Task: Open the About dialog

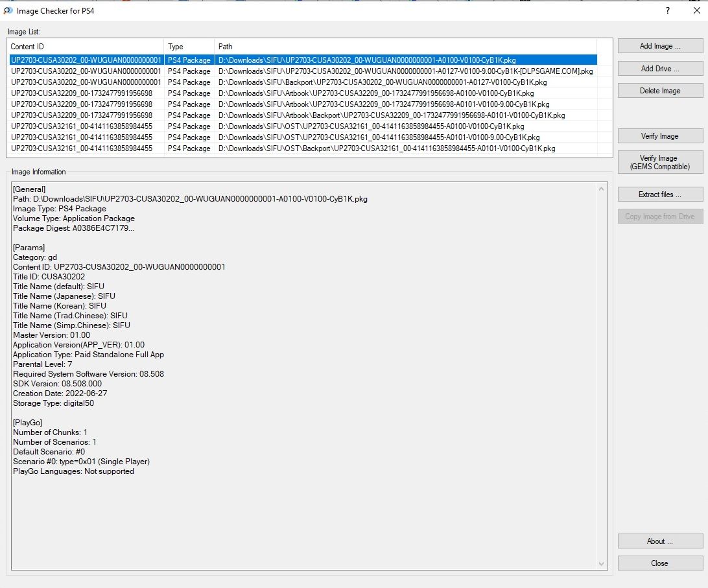Action: (x=659, y=541)
